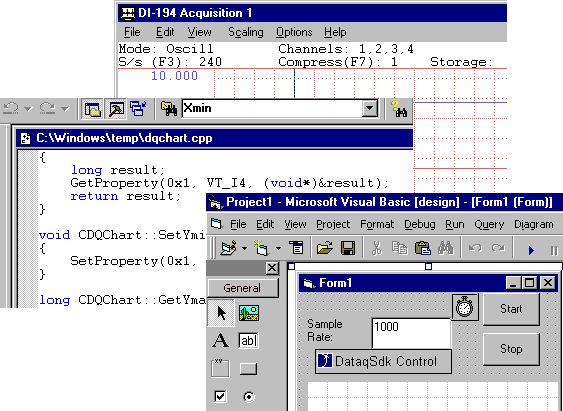Toggle the Workspace window icon
The width and height of the screenshot is (563, 411).
pyautogui.click(x=92, y=109)
